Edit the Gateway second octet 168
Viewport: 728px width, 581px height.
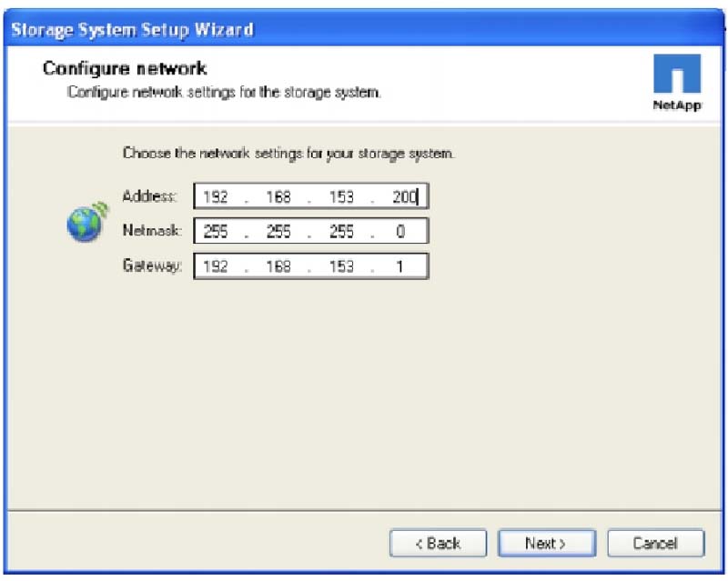[x=278, y=266]
